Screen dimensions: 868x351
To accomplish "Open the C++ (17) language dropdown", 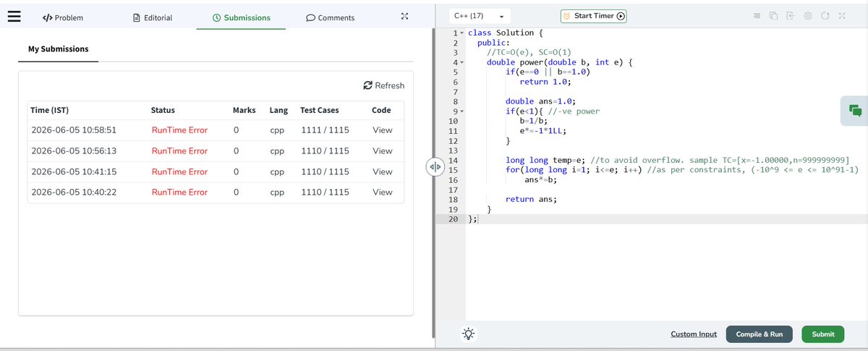I will pyautogui.click(x=480, y=16).
